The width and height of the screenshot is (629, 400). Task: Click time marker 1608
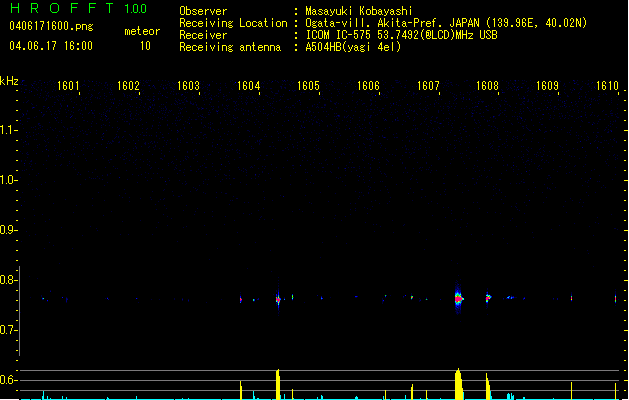[487, 86]
